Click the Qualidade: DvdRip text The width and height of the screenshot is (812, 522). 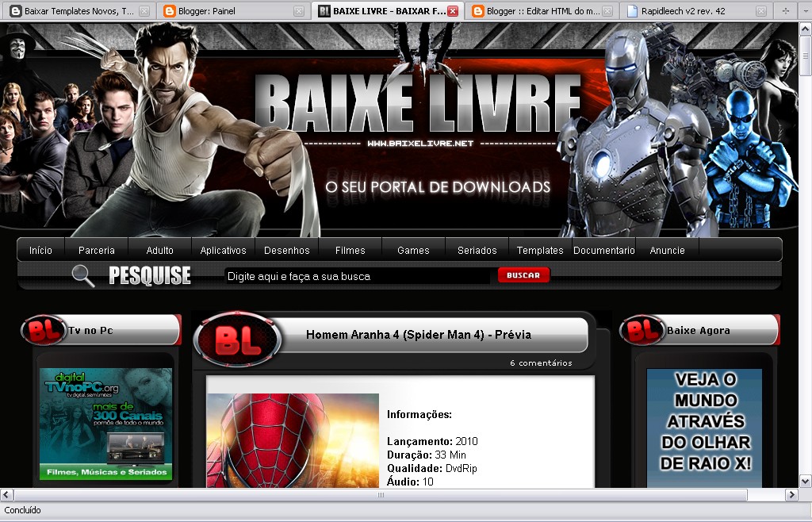tap(432, 468)
